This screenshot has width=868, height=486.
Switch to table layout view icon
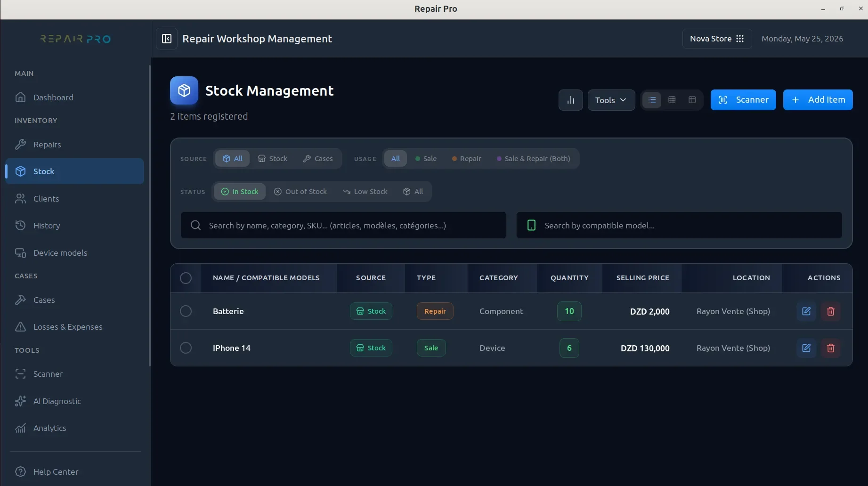pos(692,100)
